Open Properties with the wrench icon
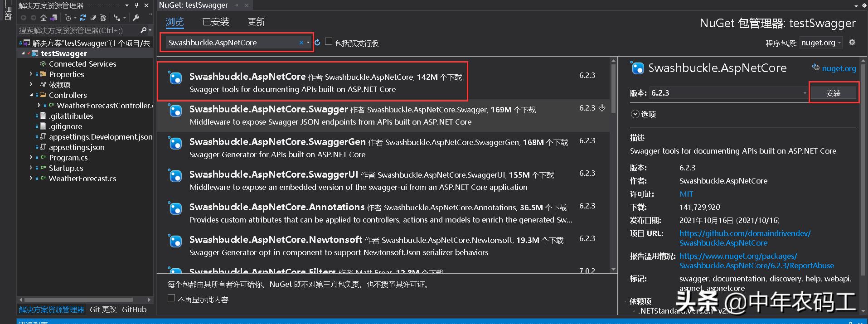The image size is (868, 324). tap(136, 18)
